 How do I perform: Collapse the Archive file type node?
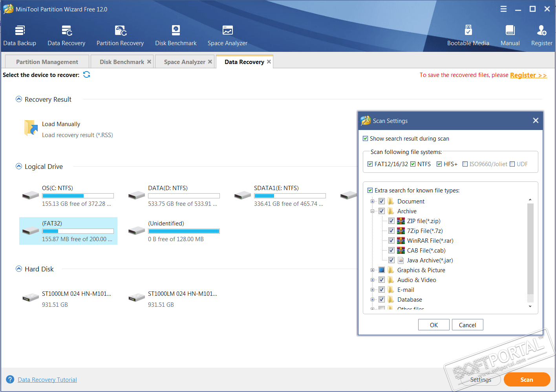click(x=373, y=211)
